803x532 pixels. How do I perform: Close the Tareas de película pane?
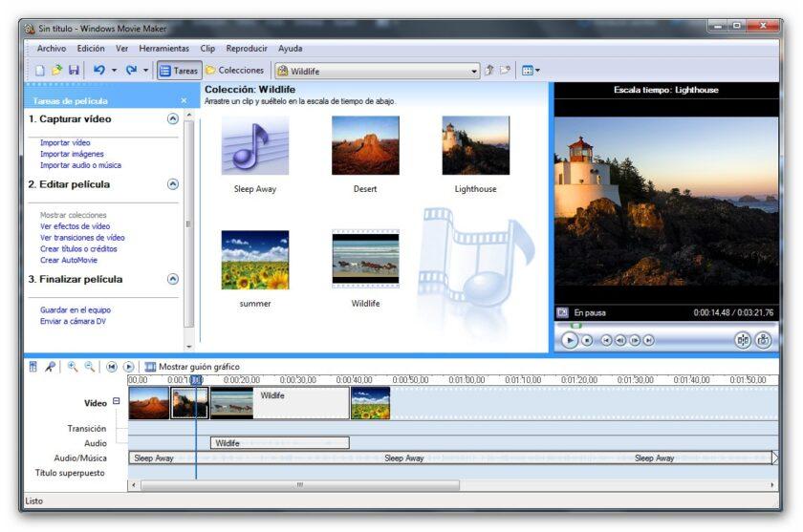[x=184, y=101]
